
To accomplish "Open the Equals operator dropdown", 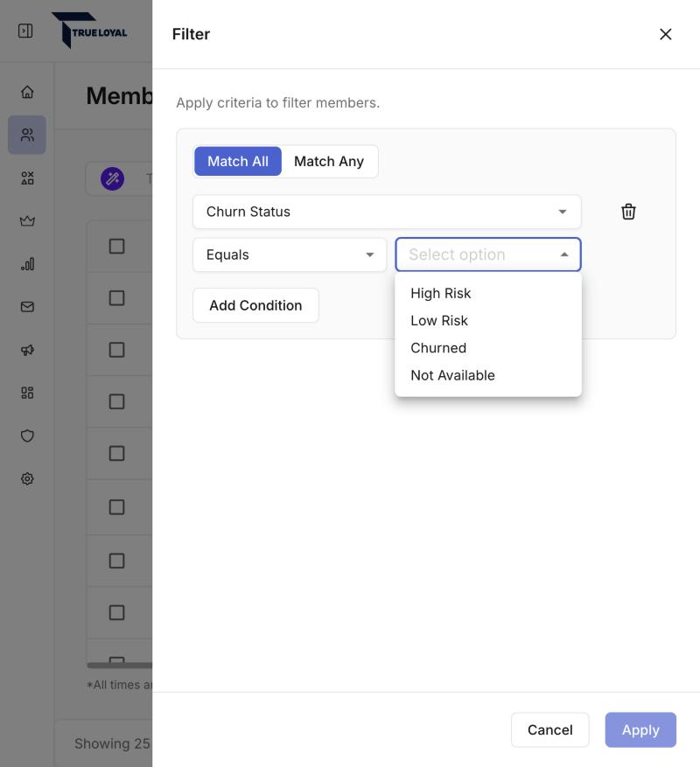I will (290, 255).
